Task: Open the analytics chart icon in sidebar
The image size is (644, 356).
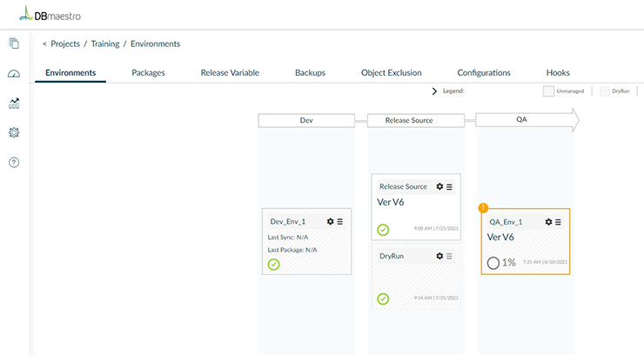Action: (x=14, y=104)
